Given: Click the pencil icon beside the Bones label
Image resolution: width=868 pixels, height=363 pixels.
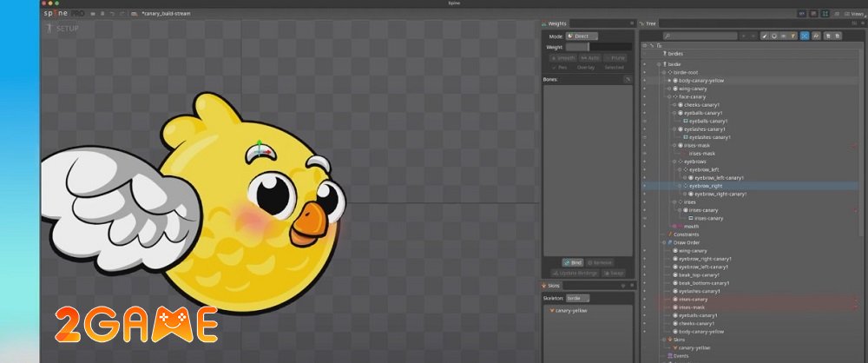Looking at the screenshot, I should pos(628,79).
